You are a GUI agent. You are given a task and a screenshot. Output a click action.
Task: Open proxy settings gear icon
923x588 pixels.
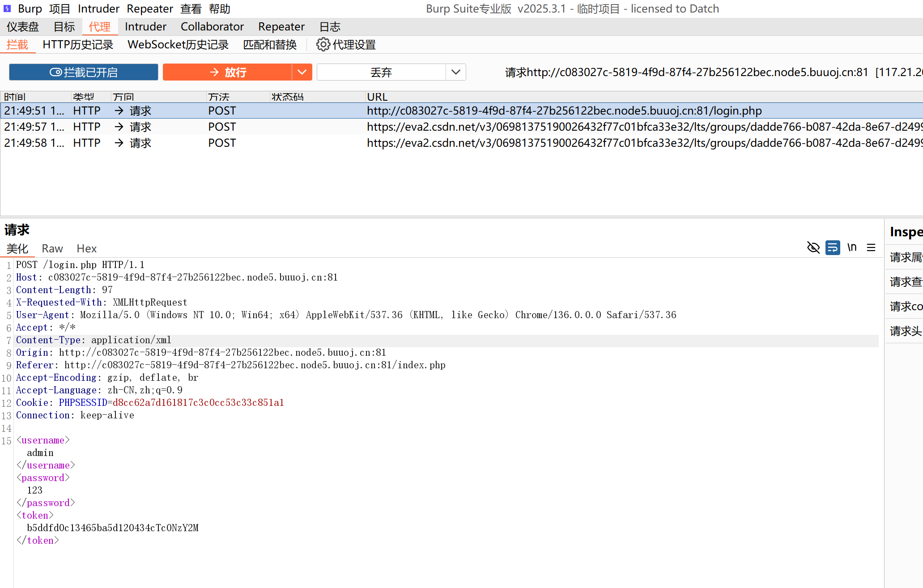323,45
